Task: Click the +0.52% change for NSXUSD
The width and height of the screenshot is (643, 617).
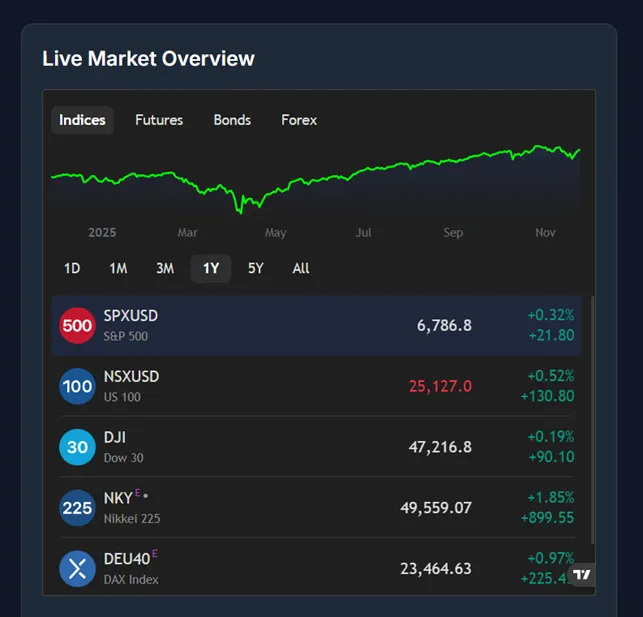Action: [551, 376]
